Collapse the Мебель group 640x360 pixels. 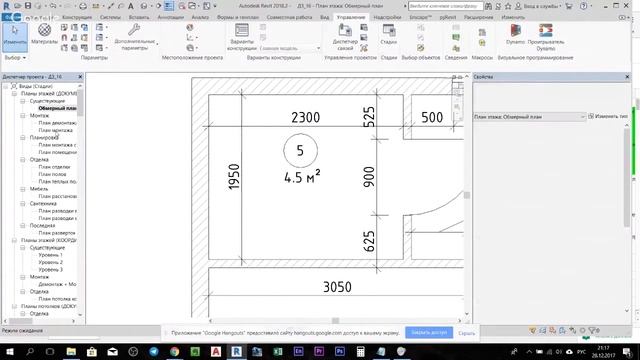pos(23,189)
